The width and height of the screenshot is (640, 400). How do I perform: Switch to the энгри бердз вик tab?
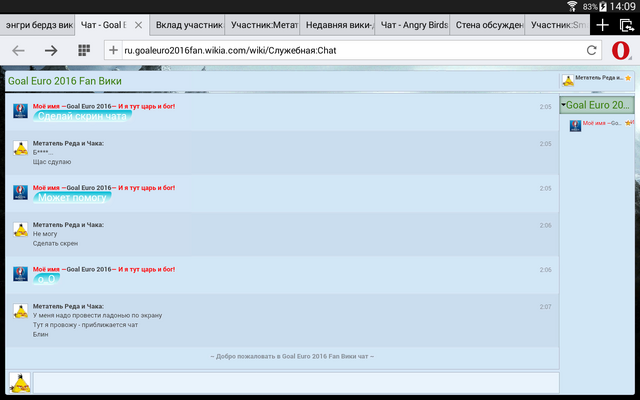tap(37, 25)
